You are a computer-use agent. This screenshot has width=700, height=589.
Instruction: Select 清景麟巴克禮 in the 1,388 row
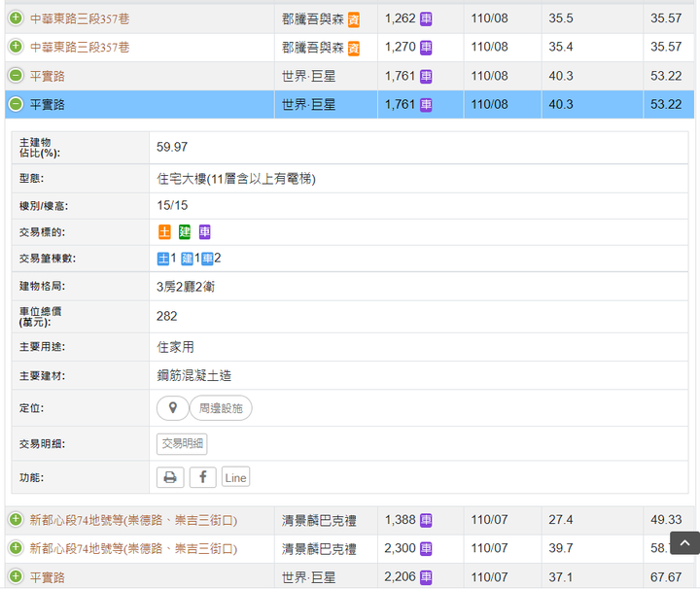pos(319,520)
